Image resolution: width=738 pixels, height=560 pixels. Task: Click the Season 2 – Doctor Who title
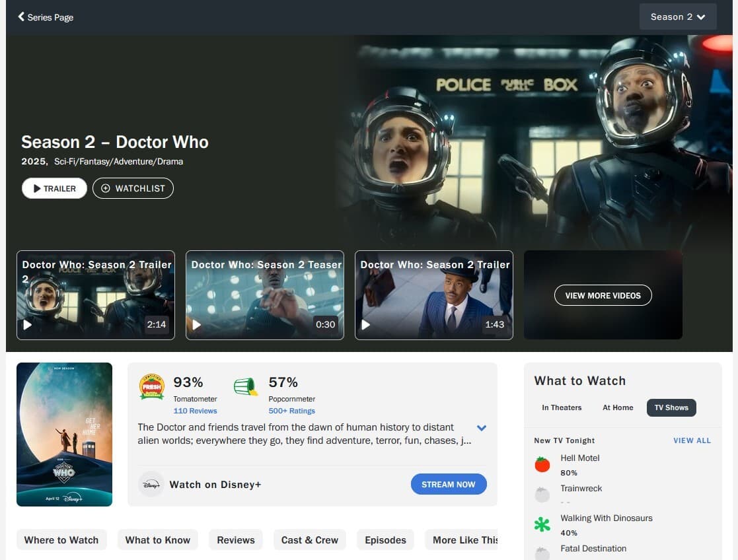115,142
